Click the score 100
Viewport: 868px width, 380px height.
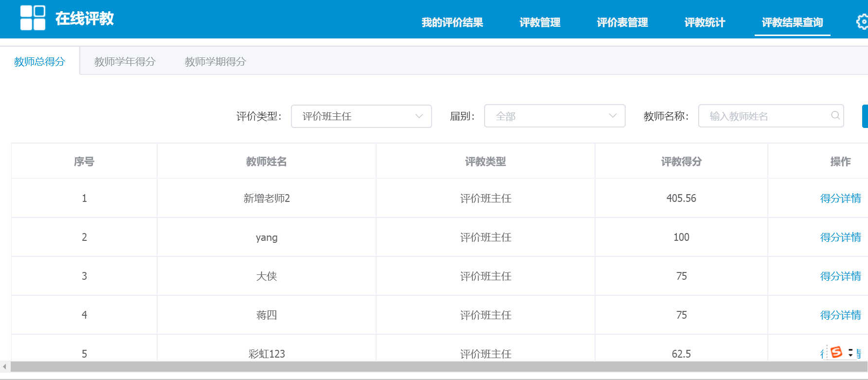coord(681,237)
